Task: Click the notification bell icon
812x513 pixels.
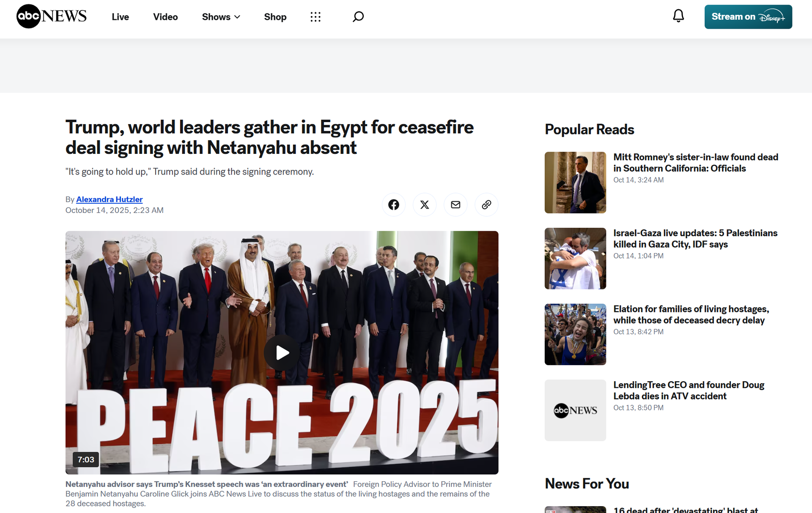Action: tap(678, 16)
